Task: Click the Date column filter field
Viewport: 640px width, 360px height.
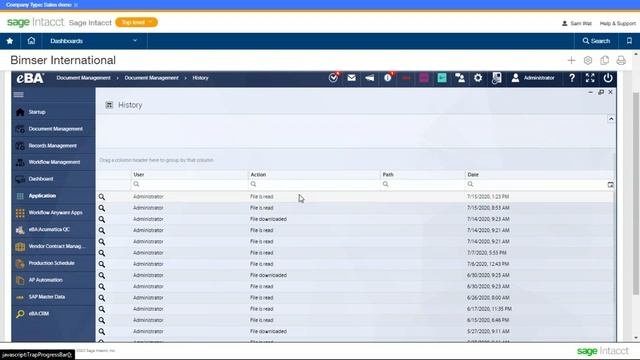Action: coord(536,184)
